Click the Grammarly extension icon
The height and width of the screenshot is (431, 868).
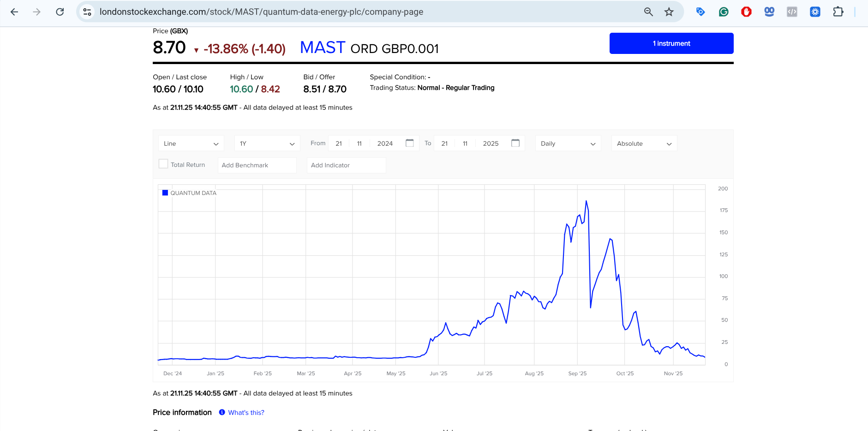724,12
